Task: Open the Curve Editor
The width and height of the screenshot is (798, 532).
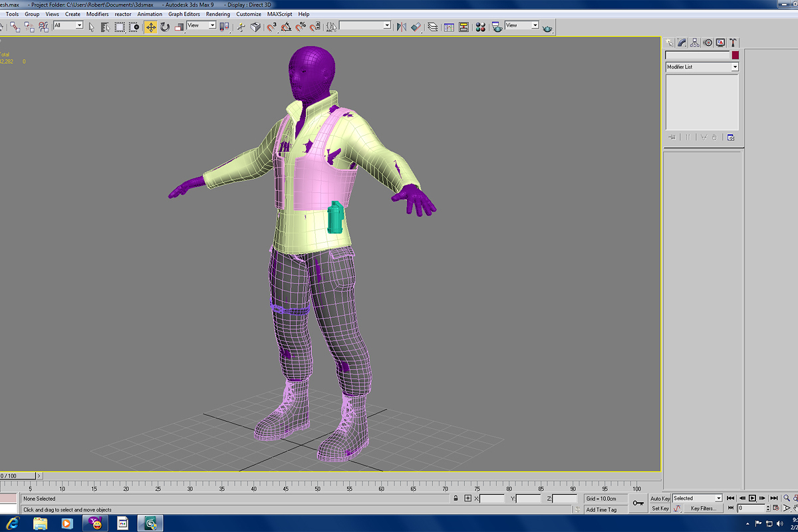Action: 449,27
